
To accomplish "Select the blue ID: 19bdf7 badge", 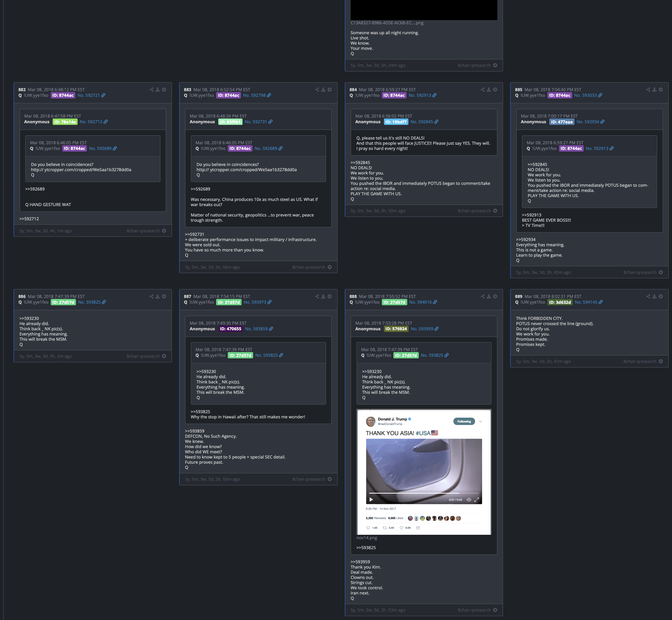I will 396,122.
